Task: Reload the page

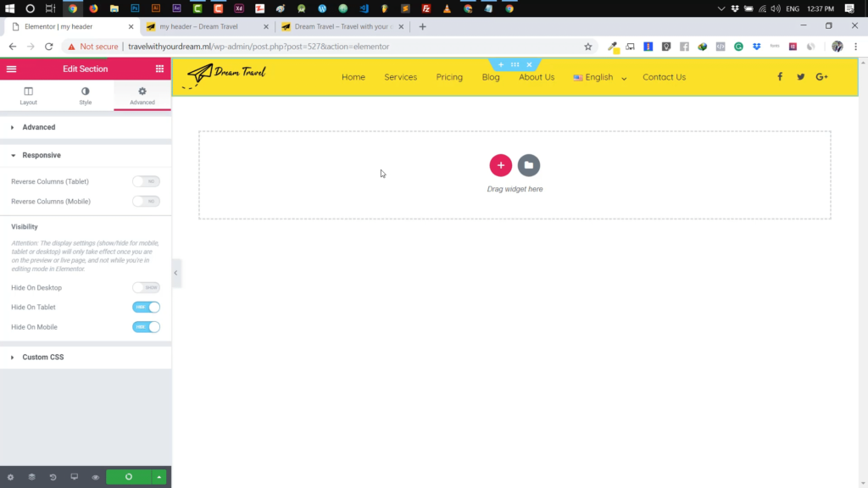Action: coord(48,47)
